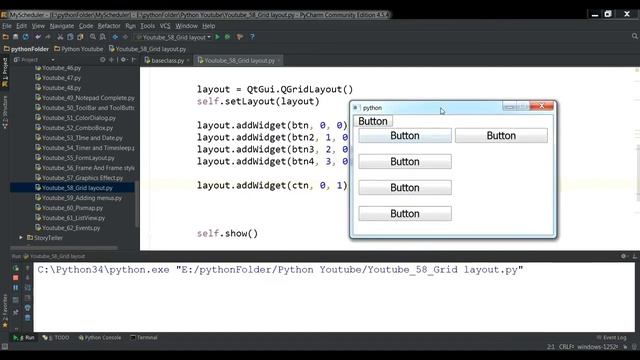The height and width of the screenshot is (360, 640).
Task: Click the scroll from source target icon
Action: 102,60
